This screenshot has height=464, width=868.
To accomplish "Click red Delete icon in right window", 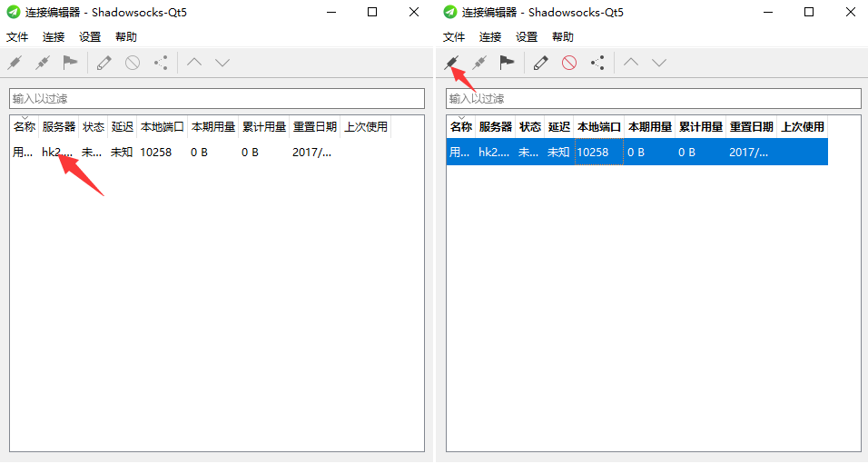I will (x=569, y=63).
